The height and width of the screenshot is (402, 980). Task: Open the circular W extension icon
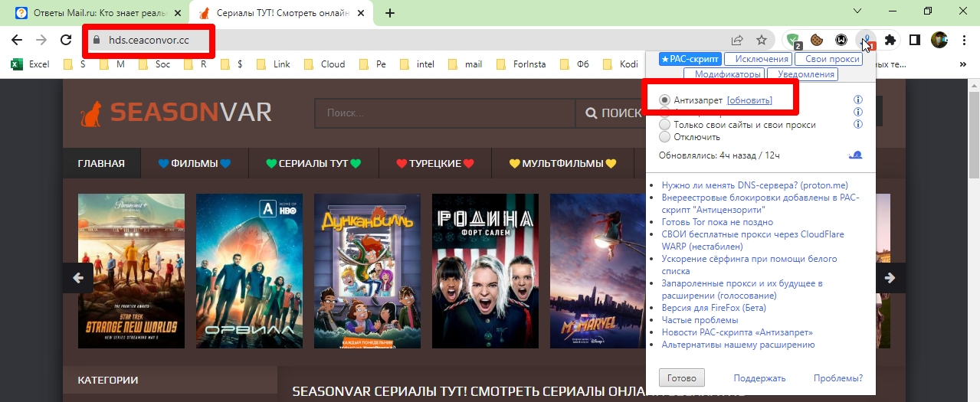841,40
